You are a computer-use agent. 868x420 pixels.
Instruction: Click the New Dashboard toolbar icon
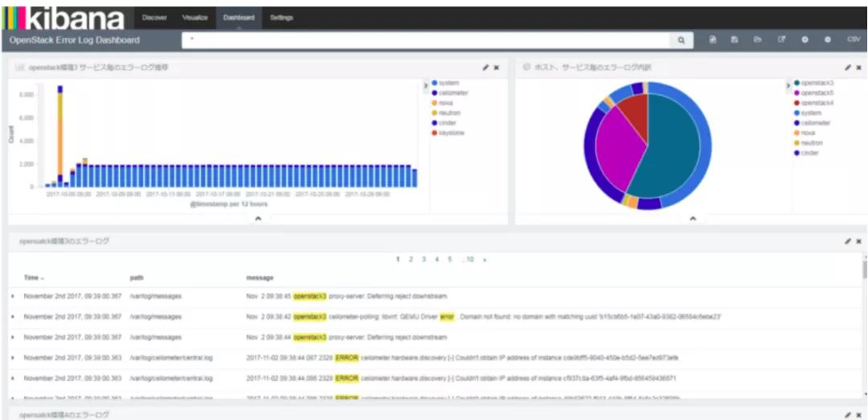pyautogui.click(x=713, y=40)
